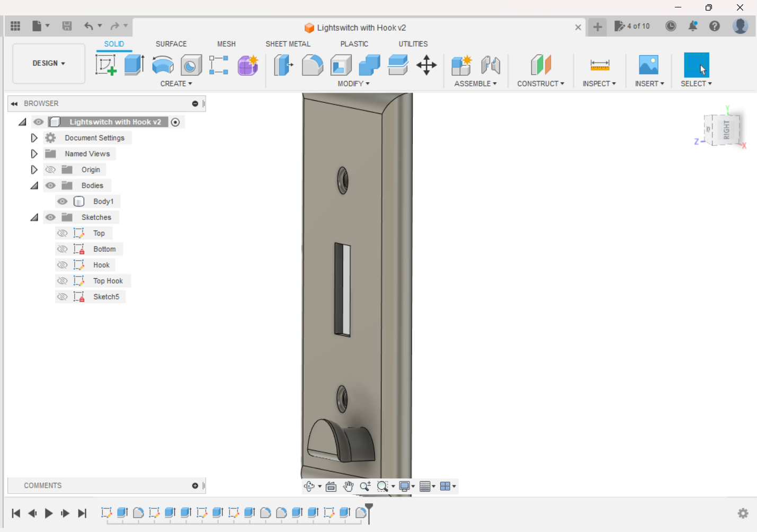Screen dimensions: 757x532
Task: Select the Fillet tool
Action: [313, 65]
